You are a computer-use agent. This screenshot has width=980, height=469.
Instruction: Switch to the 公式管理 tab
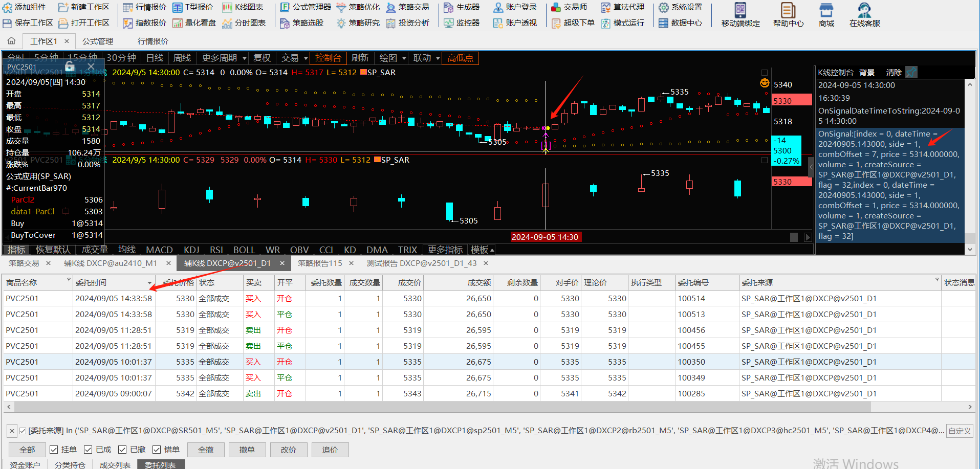[98, 41]
